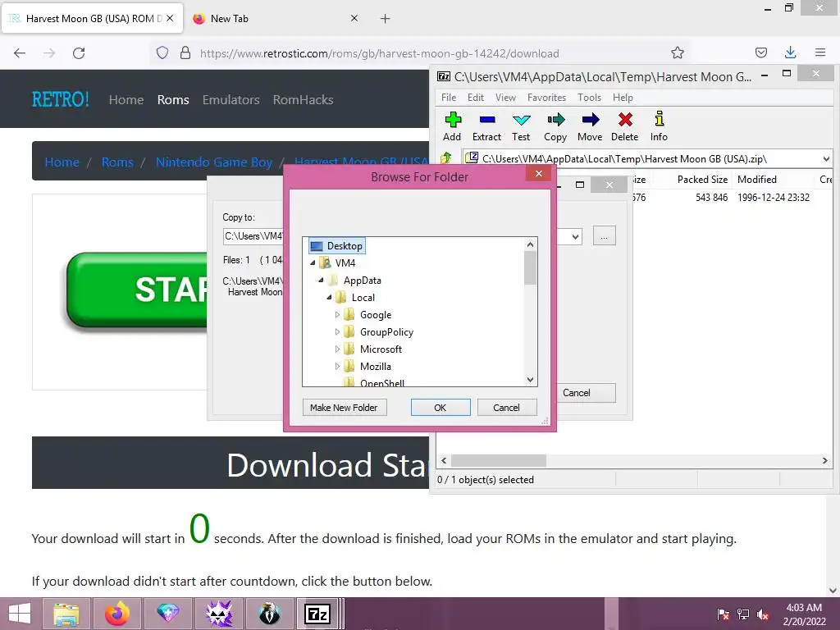Show tracking protection shield info
The height and width of the screenshot is (630, 840).
[162, 52]
